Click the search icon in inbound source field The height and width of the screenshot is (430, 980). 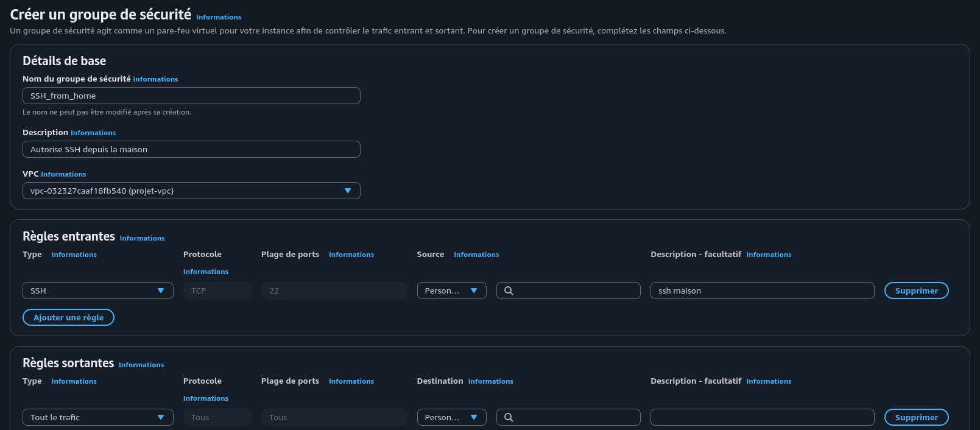click(x=509, y=291)
